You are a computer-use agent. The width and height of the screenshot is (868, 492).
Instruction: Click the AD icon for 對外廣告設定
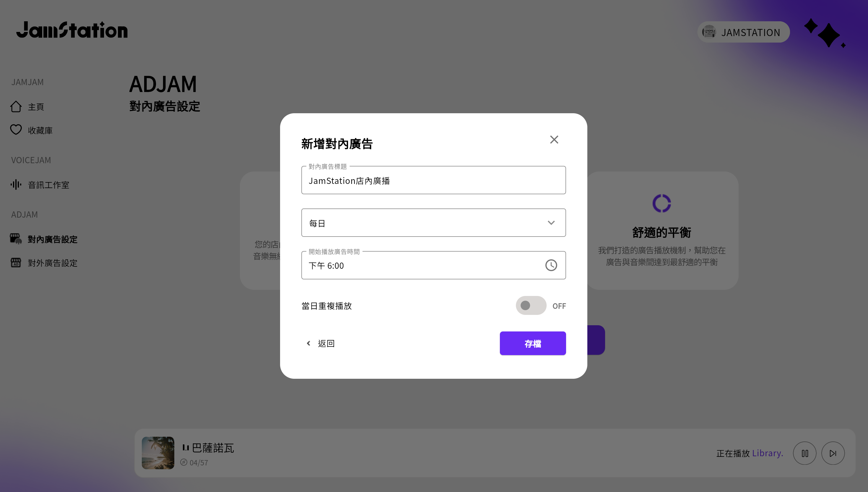tap(16, 263)
